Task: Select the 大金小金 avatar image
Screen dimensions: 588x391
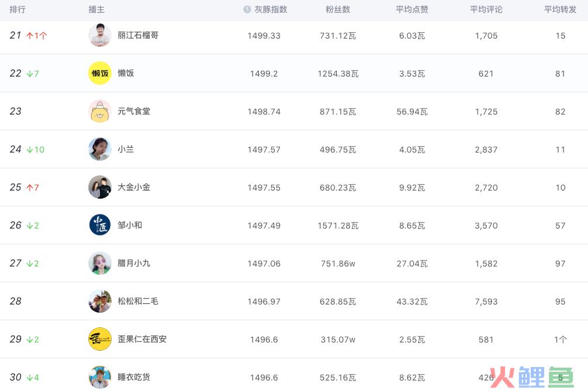Action: 100,187
